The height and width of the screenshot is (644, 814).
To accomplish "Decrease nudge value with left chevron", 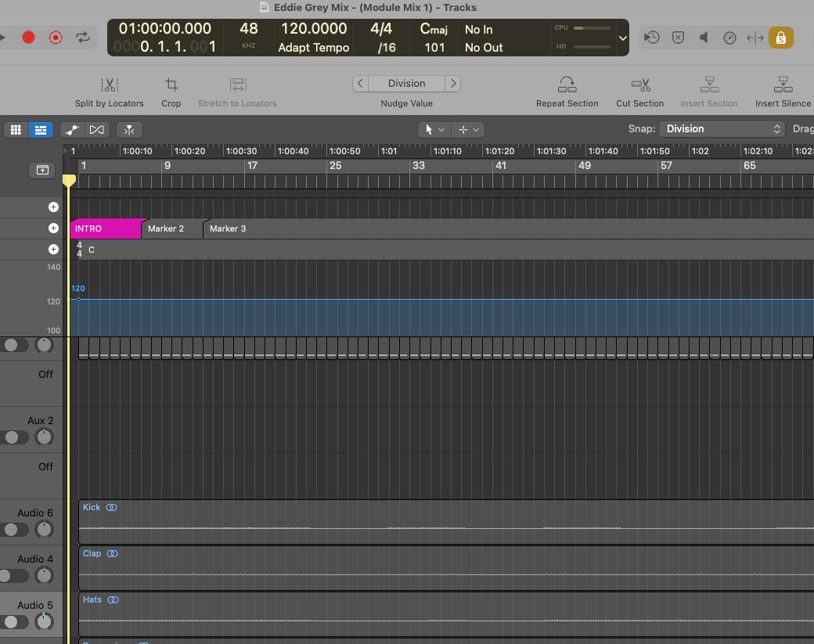I will (x=360, y=84).
